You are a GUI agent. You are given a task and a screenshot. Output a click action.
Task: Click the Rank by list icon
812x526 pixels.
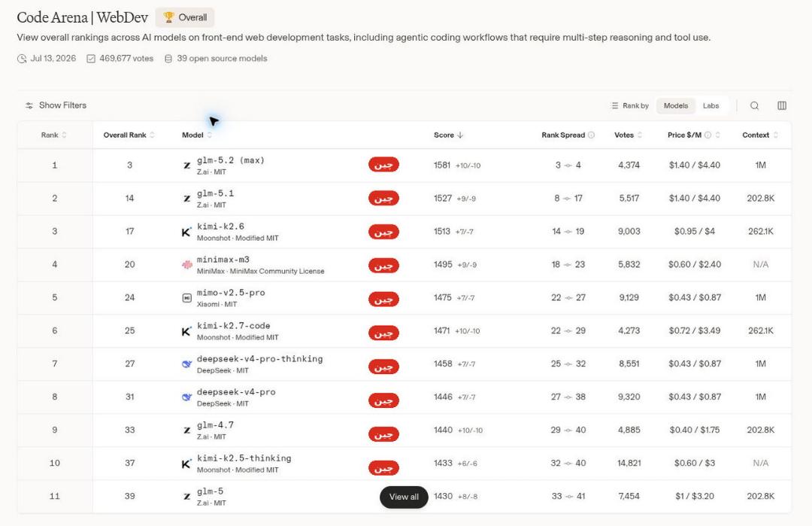coord(615,105)
